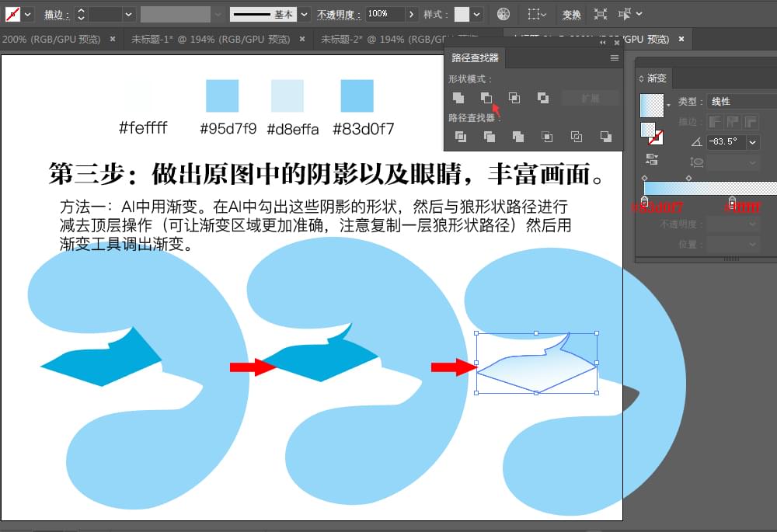The width and height of the screenshot is (777, 532).
Task: Click the Intersect shape mode icon
Action: pos(514,98)
